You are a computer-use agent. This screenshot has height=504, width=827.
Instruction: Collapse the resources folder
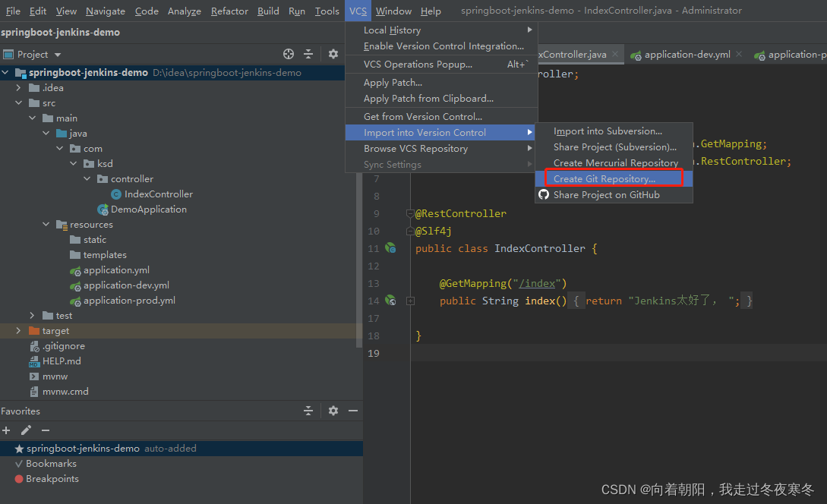tap(46, 224)
